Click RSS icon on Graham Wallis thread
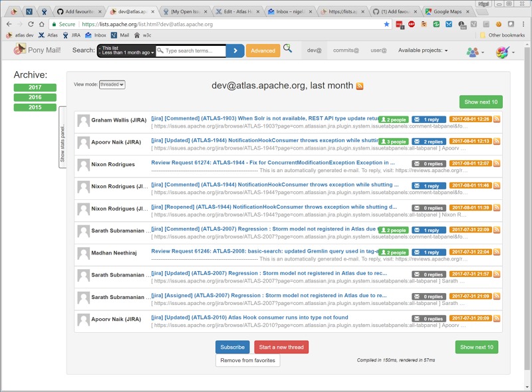Image resolution: width=532 pixels, height=392 pixels. tap(497, 120)
